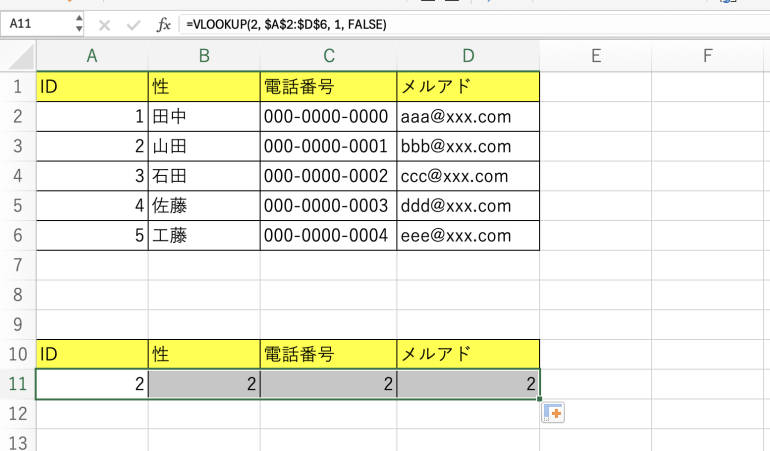
Task: Select email ddd@xxx.com
Action: 468,205
